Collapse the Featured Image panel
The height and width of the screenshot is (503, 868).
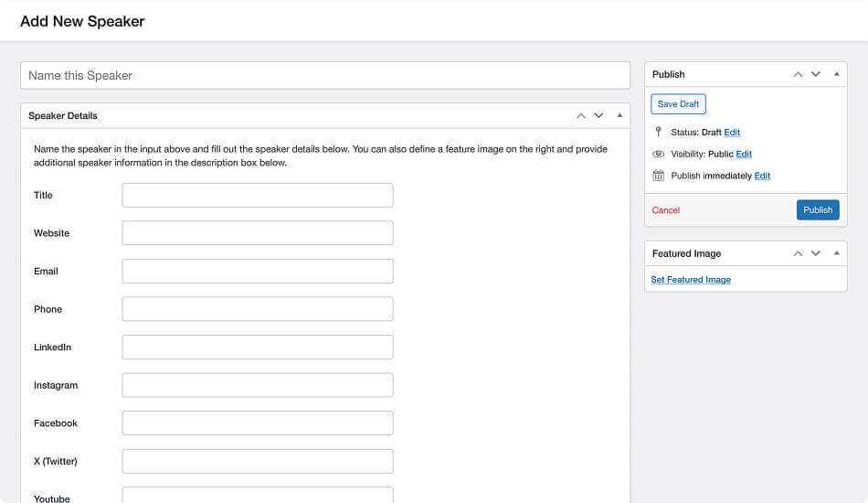[x=837, y=253]
